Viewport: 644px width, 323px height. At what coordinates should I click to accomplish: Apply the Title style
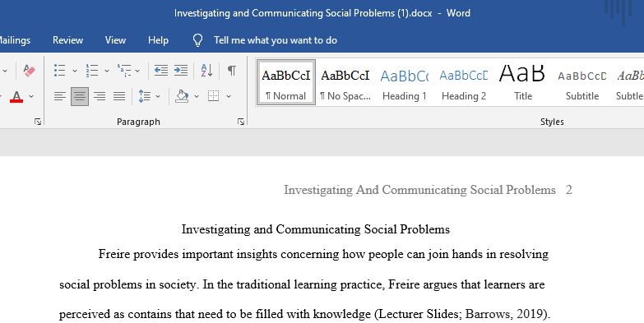click(x=523, y=82)
